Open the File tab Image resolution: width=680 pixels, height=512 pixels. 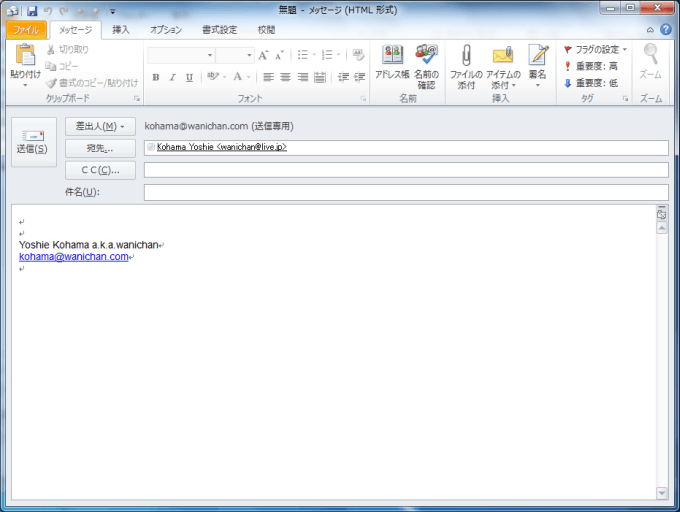pyautogui.click(x=26, y=30)
